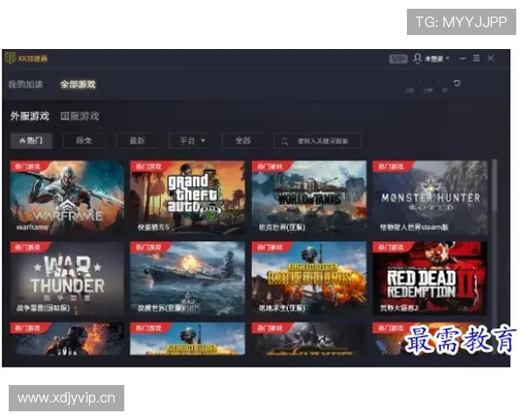Image resolution: width=525 pixels, height=420 pixels.
Task: Switch to 我的加速 tab
Action: click(x=25, y=84)
